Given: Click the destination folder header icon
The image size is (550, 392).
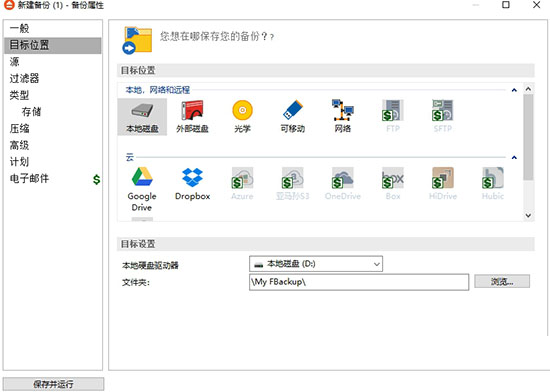Looking at the screenshot, I should click(x=137, y=40).
